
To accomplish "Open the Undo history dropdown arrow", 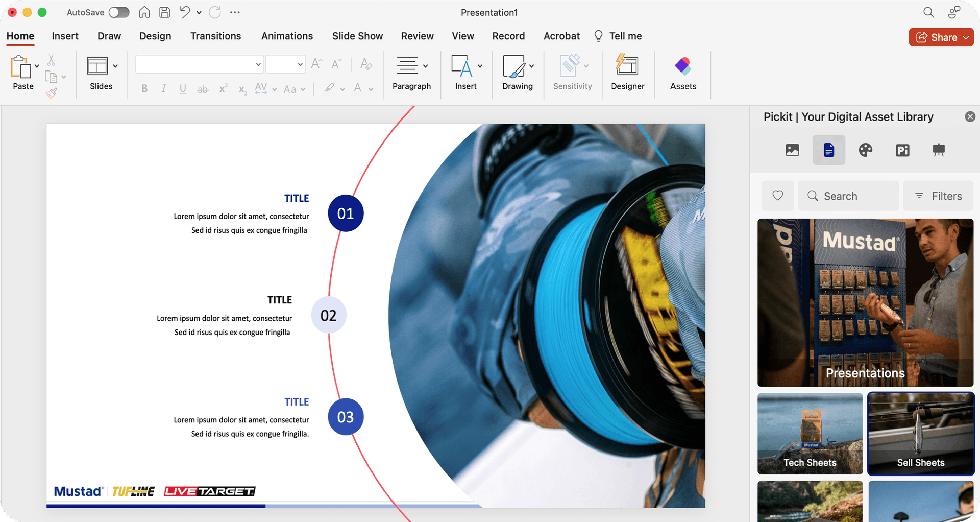I will click(199, 12).
